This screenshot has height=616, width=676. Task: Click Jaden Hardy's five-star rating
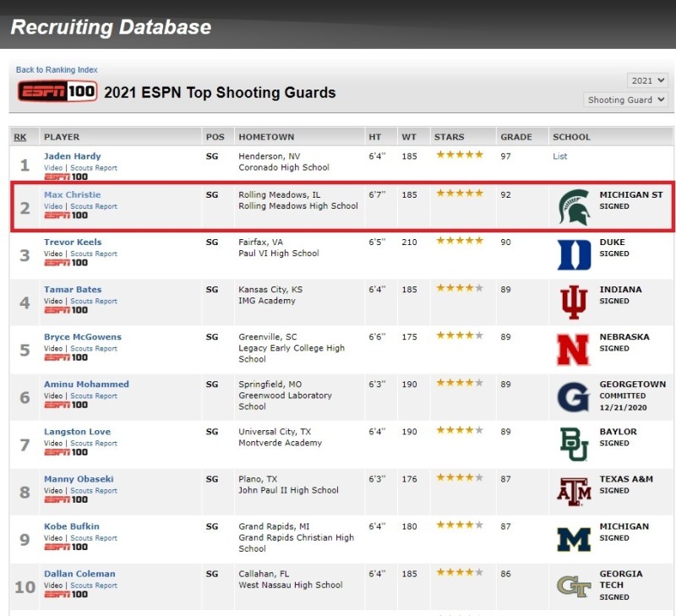pos(460,155)
